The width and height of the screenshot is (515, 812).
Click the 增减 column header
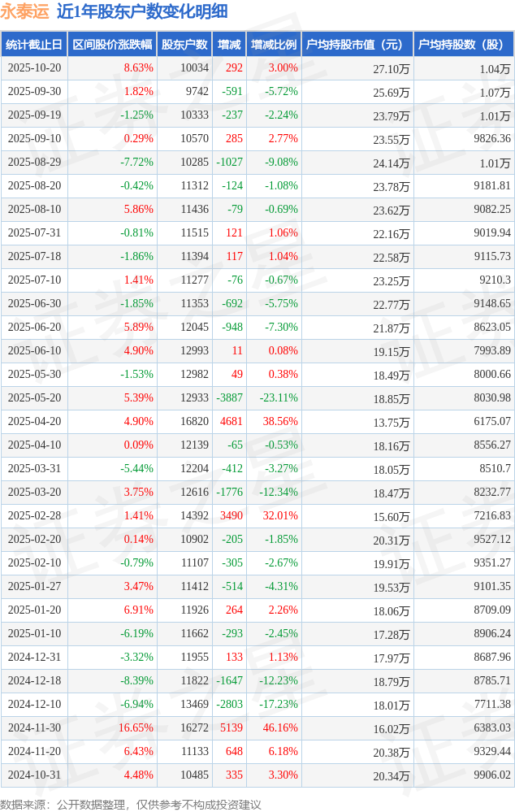[x=230, y=45]
